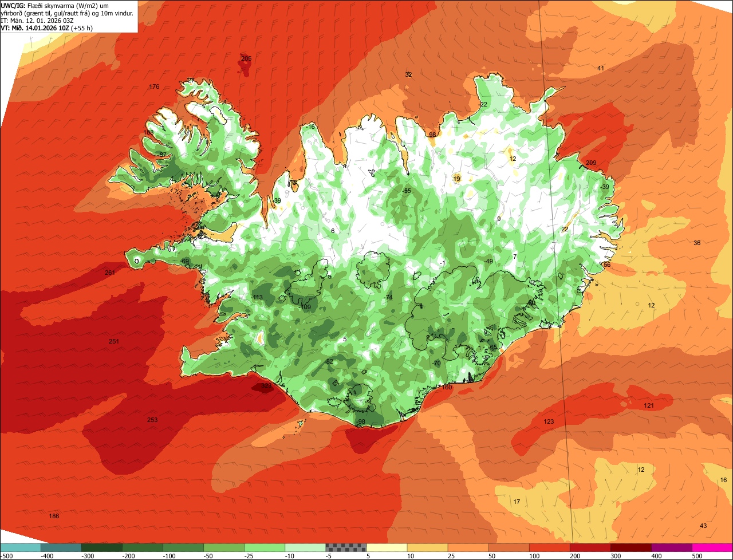The width and height of the screenshot is (733, 560).
Task: Click the map value "205"
Action: pos(246,58)
